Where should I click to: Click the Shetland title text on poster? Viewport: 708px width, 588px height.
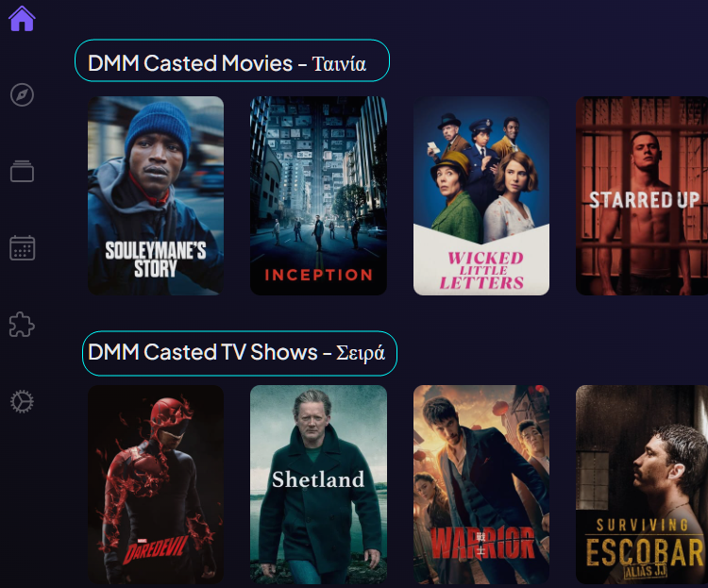click(x=318, y=479)
